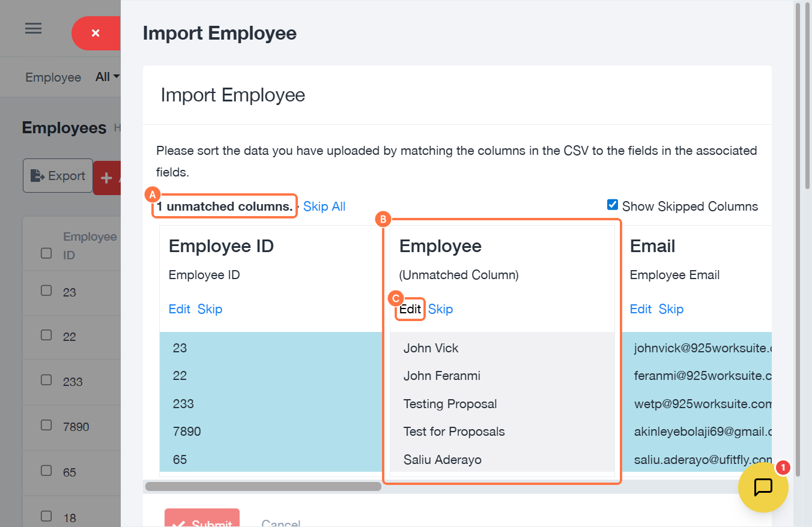Click the red close X button

95,34
